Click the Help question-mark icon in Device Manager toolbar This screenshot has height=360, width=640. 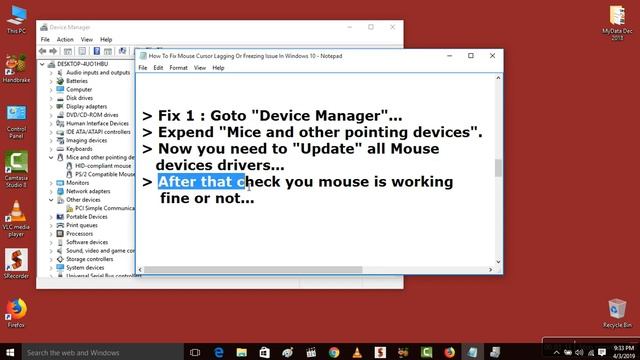97,51
